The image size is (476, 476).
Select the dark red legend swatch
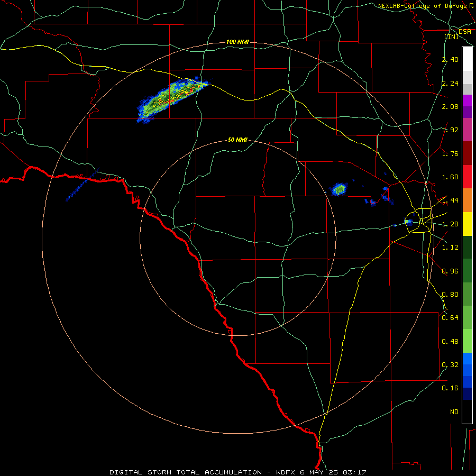pyautogui.click(x=467, y=153)
